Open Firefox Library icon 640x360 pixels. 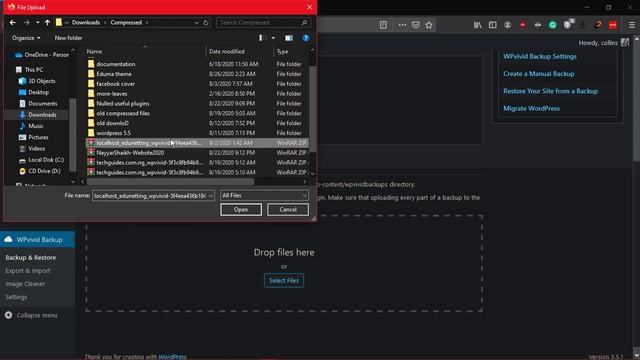[x=477, y=25]
